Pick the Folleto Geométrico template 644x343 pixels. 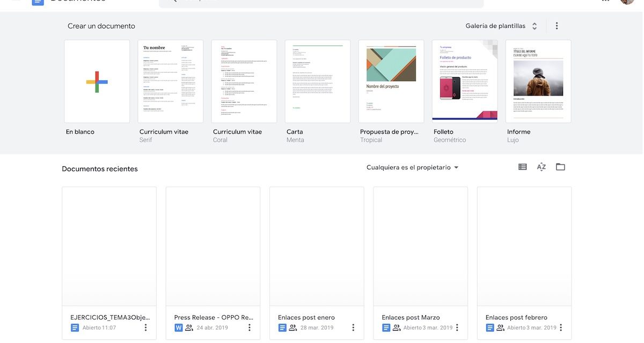point(464,81)
